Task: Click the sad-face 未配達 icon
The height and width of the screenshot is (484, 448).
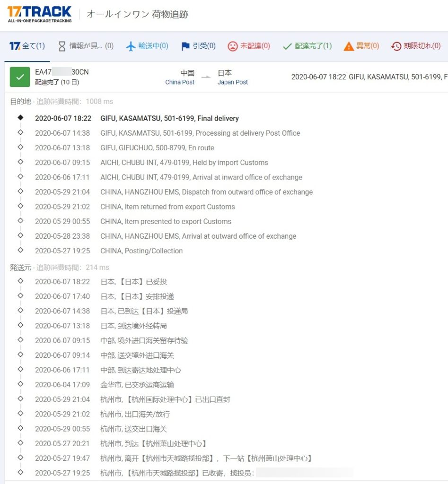Action: pos(233,46)
